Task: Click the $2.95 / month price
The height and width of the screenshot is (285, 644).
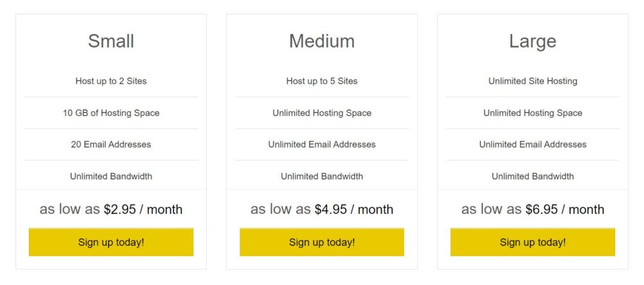Action: [143, 210]
